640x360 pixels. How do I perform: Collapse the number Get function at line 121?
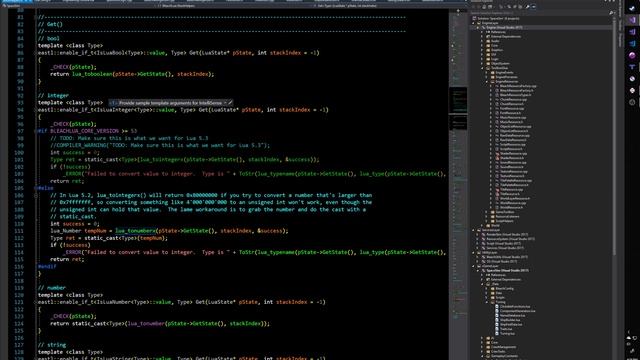tap(36, 302)
